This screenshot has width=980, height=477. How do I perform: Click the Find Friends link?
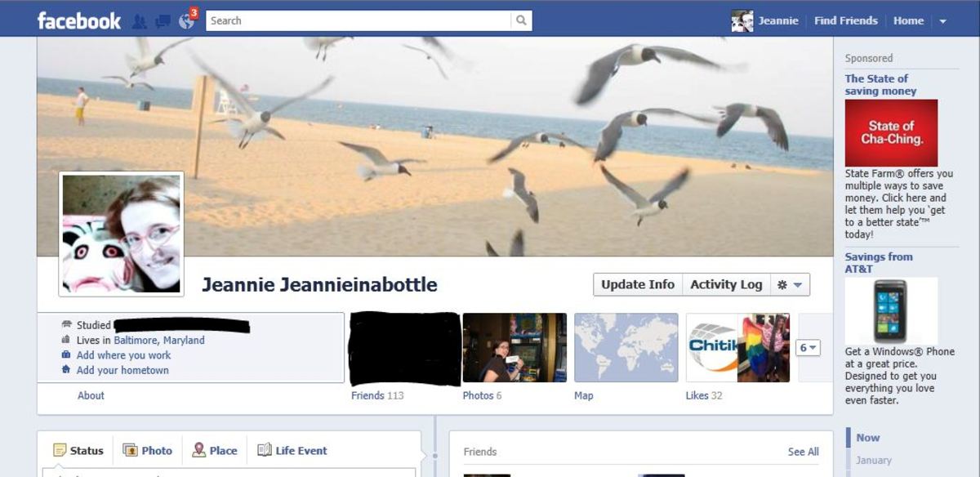point(845,21)
